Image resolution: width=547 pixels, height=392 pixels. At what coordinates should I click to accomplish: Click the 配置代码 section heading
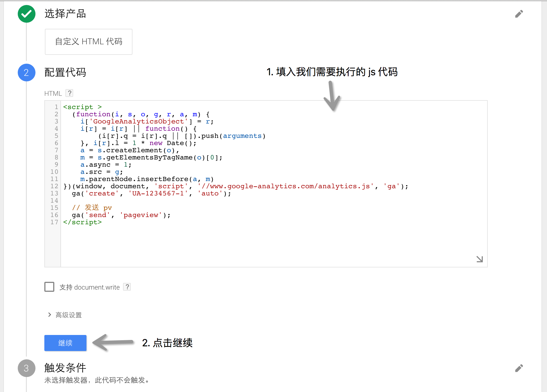tap(65, 73)
